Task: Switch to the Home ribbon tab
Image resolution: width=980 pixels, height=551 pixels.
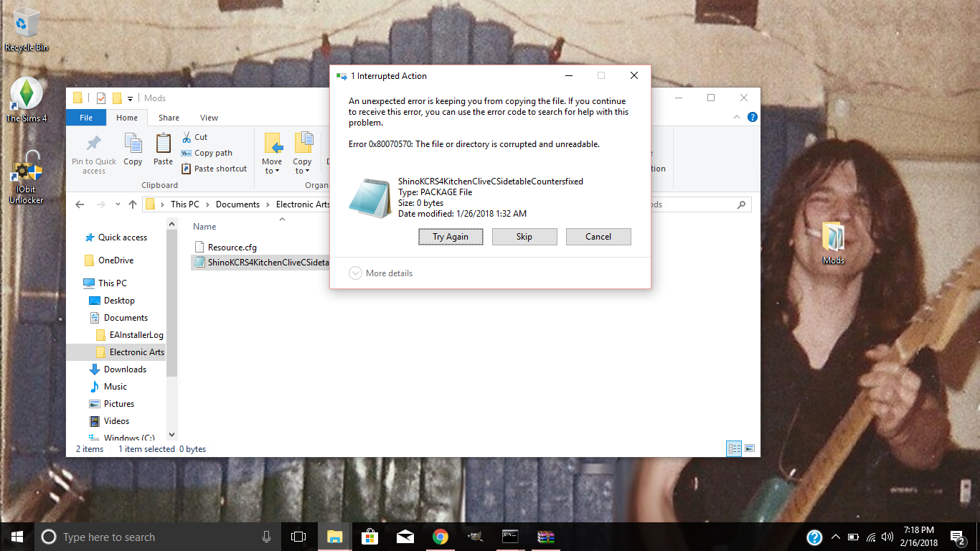Action: [x=127, y=118]
